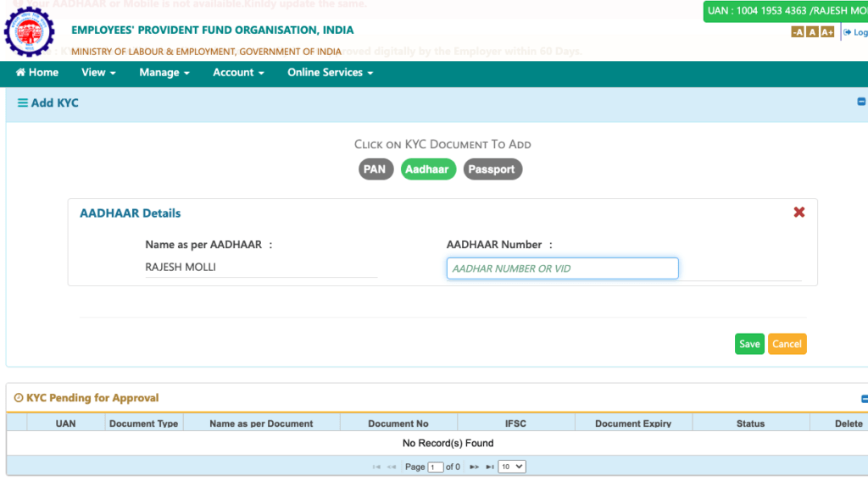Image resolution: width=868 pixels, height=481 pixels.
Task: Click the Document Type column header
Action: 144,423
